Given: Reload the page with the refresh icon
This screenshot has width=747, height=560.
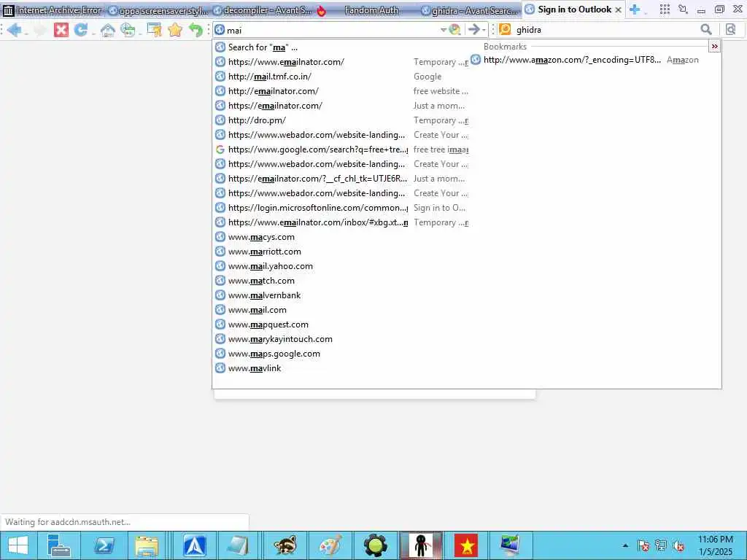Looking at the screenshot, I should click(x=81, y=30).
